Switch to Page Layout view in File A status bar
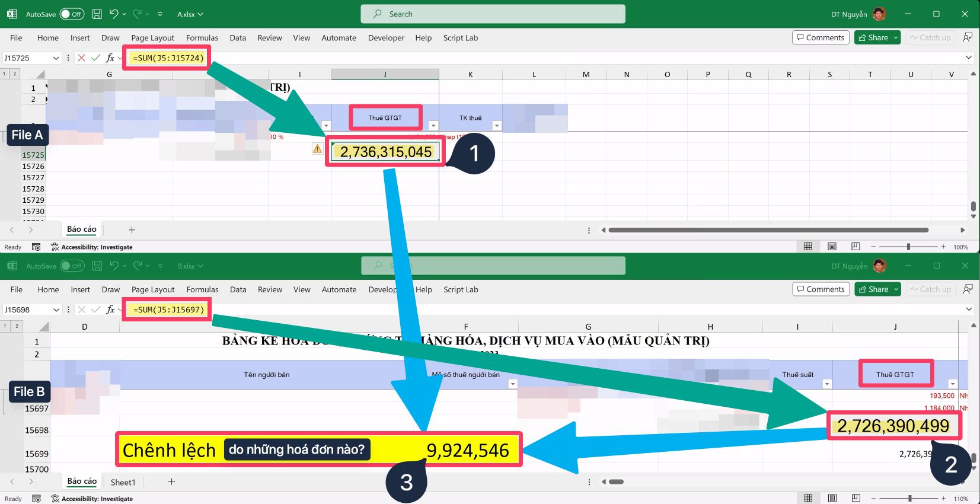The height and width of the screenshot is (504, 980). pos(832,247)
